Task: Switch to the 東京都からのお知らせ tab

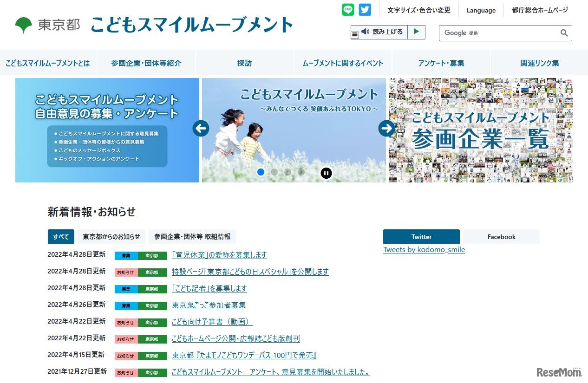Action: (x=111, y=236)
